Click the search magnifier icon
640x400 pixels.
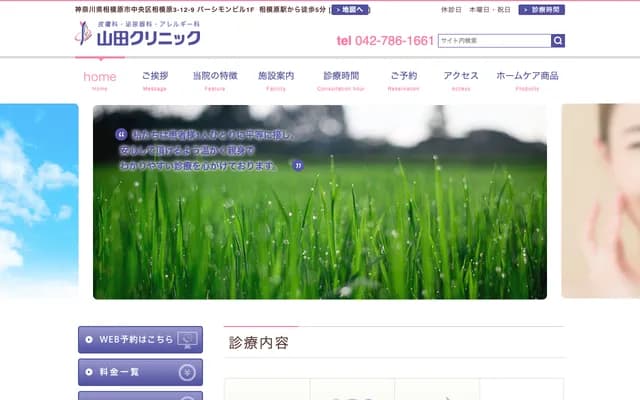pyautogui.click(x=558, y=41)
